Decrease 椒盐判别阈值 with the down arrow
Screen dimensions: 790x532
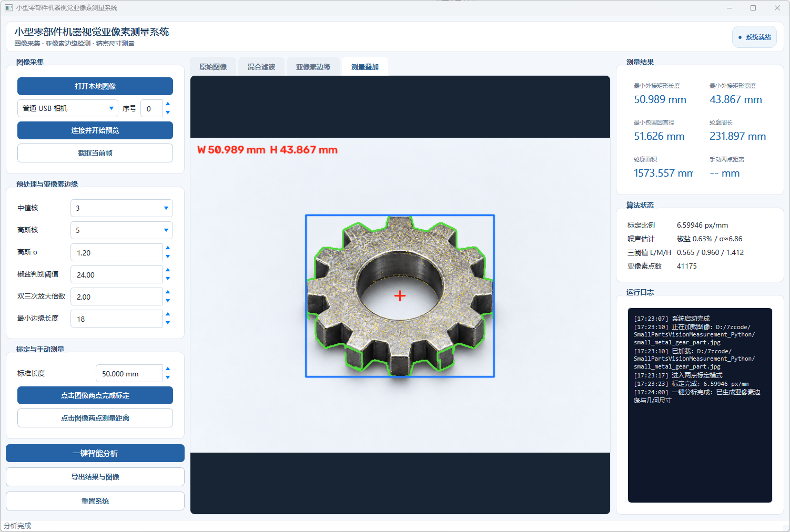tap(168, 279)
